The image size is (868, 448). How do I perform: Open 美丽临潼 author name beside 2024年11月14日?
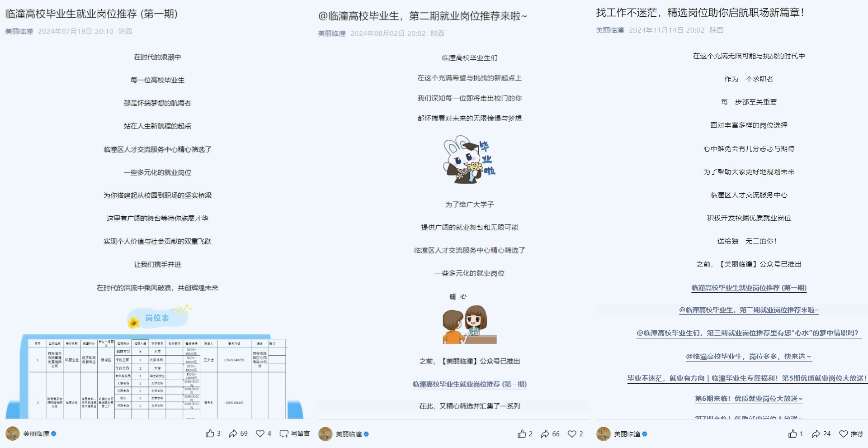pyautogui.click(x=610, y=30)
